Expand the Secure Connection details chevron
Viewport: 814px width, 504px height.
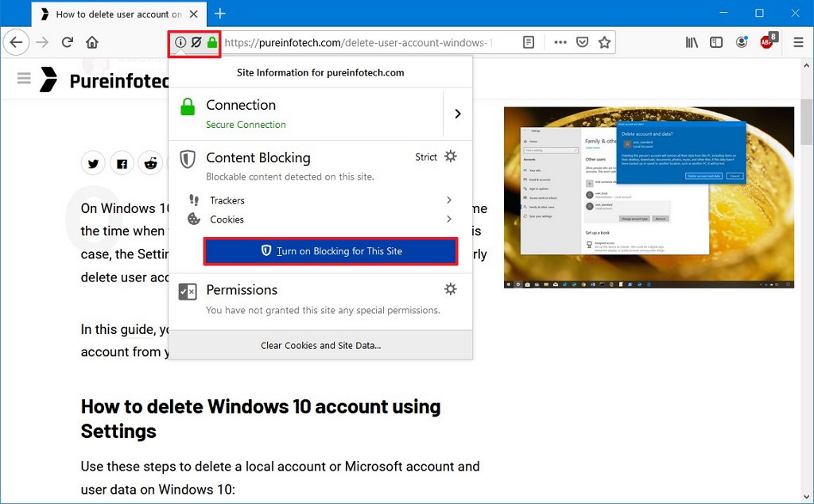click(456, 114)
